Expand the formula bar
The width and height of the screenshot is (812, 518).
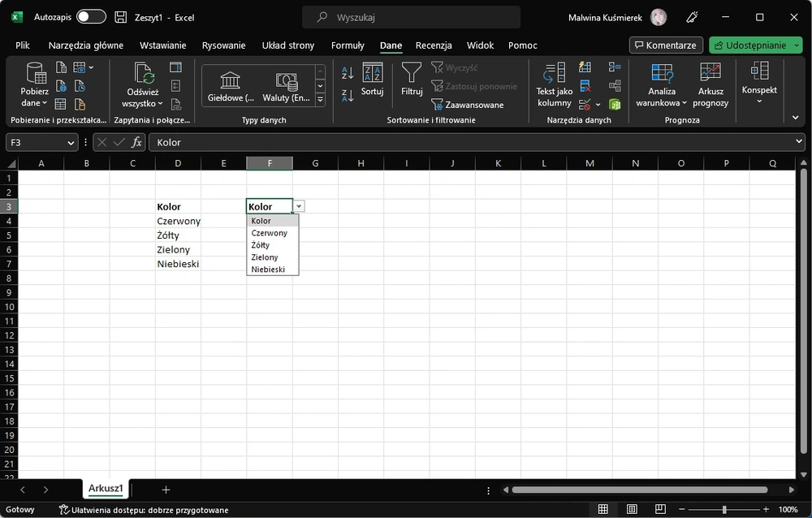click(x=799, y=141)
